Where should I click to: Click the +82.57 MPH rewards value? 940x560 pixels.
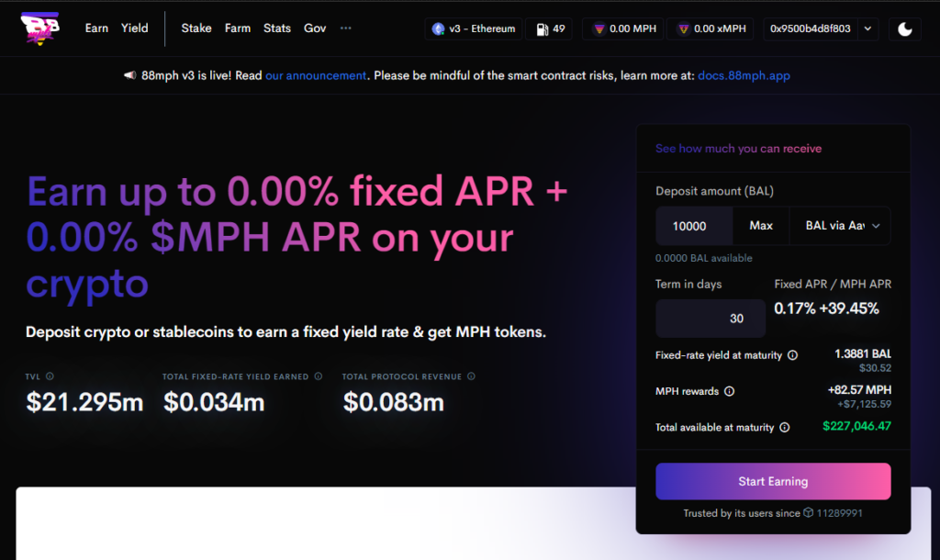coord(859,390)
